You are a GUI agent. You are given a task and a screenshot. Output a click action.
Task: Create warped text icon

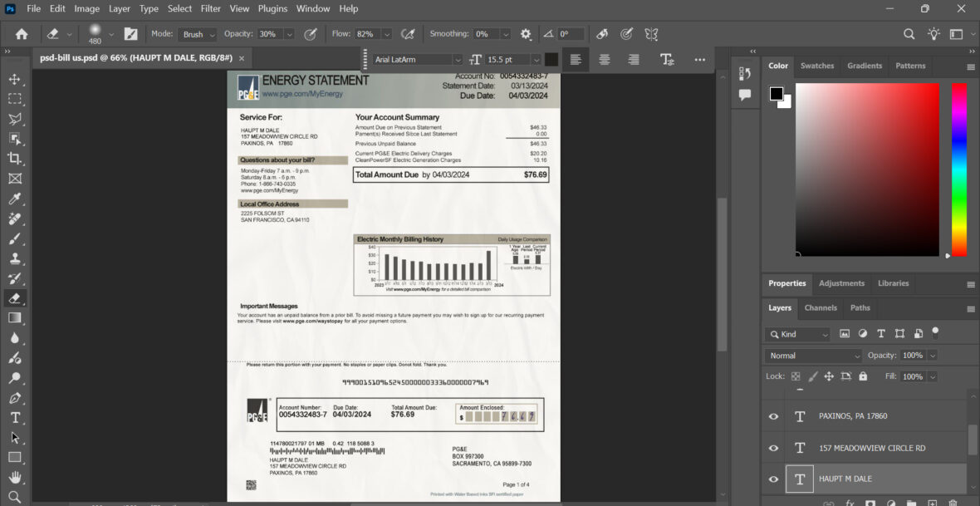click(x=667, y=60)
